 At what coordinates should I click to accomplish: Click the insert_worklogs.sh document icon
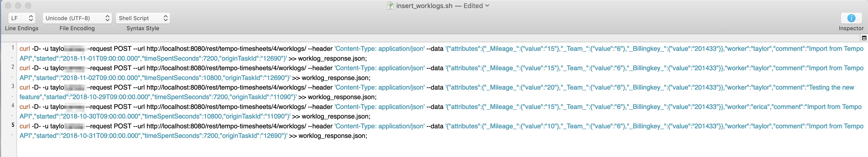tap(390, 6)
